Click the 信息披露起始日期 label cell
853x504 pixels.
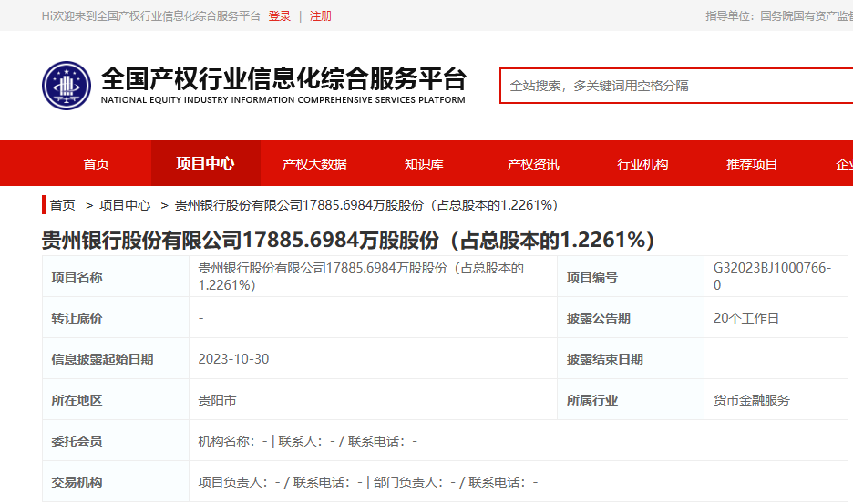coord(116,359)
